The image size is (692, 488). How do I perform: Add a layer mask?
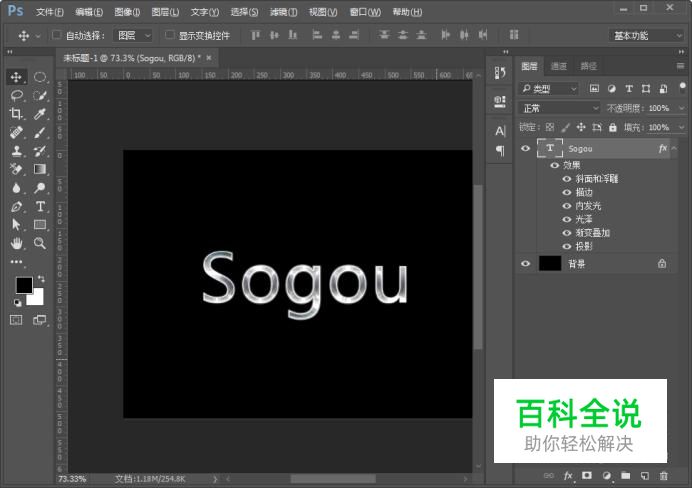587,476
